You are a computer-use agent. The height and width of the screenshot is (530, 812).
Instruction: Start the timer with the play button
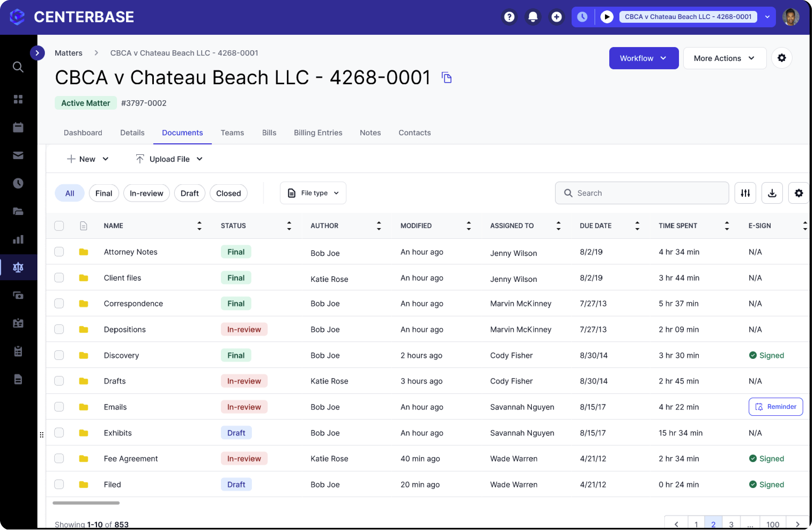coord(607,16)
